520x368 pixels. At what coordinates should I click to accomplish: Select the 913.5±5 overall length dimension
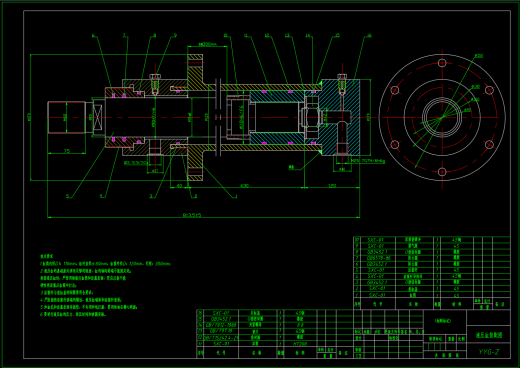(192, 215)
